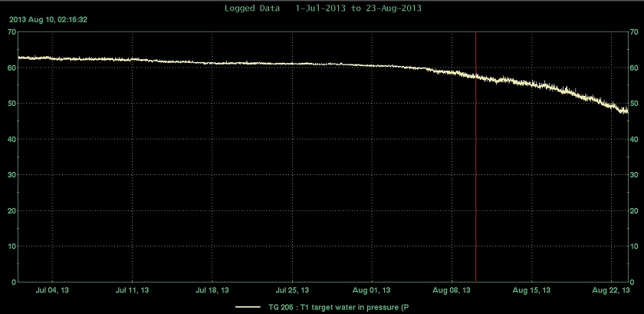Click the '70' label on the left axis
Image resolution: width=644 pixels, height=314 pixels.
tap(12, 31)
